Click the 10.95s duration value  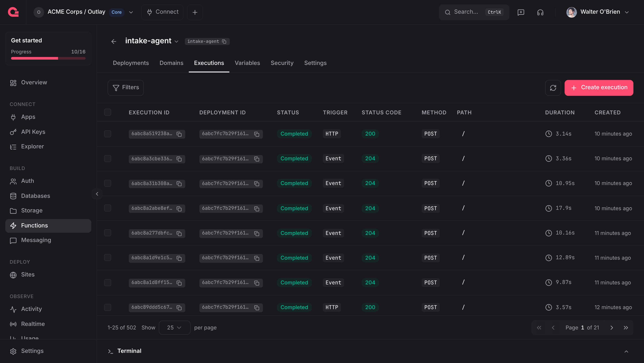[565, 183]
